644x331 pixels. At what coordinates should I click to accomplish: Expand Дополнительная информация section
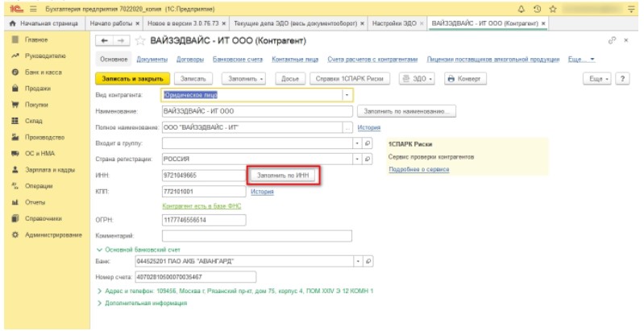click(x=142, y=303)
